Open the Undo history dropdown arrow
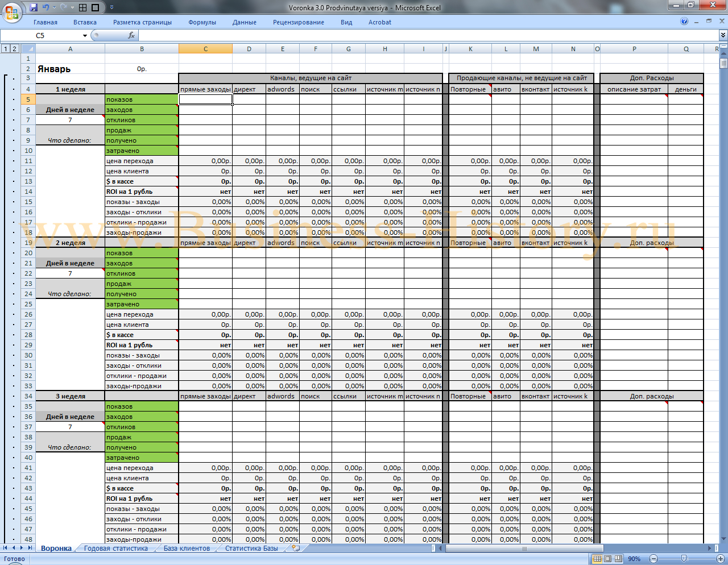 (x=54, y=7)
